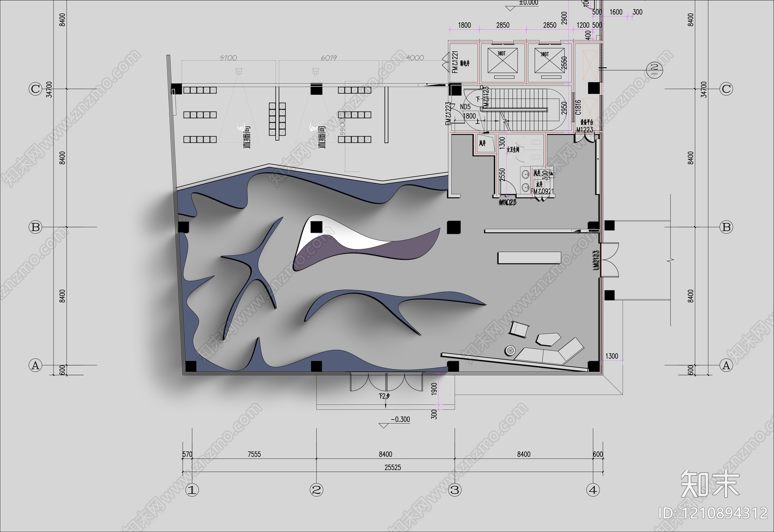Select the armchair in the lounge area
This screenshot has width=774, height=532.
click(520, 329)
